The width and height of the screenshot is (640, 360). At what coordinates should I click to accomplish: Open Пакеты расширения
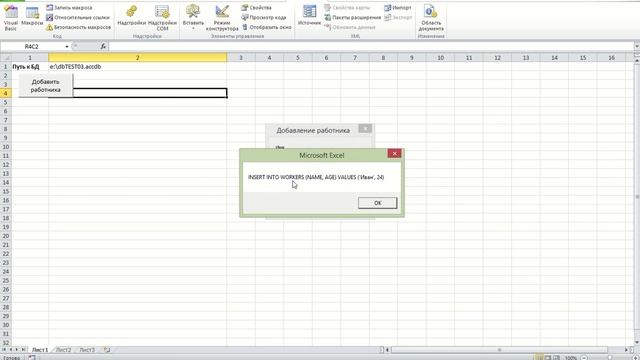click(353, 18)
